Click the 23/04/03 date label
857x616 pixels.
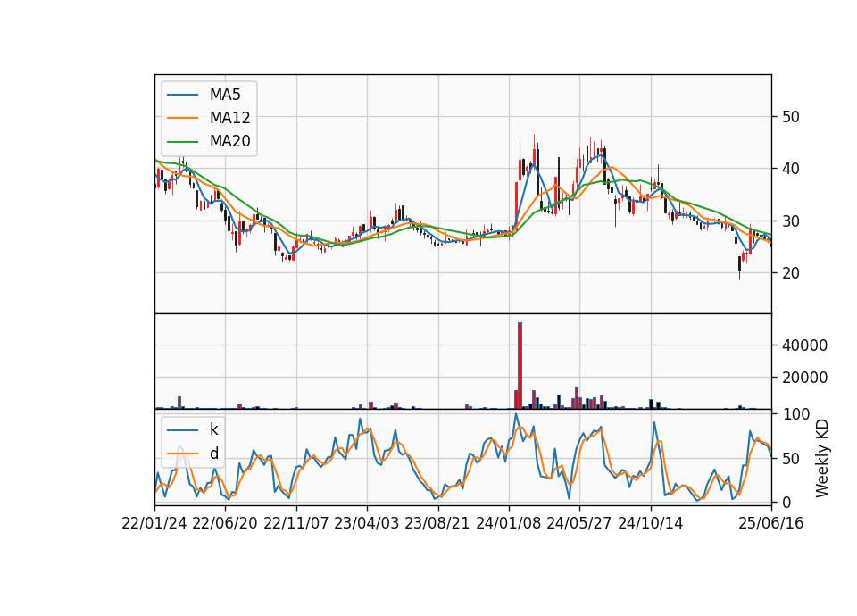(x=367, y=524)
